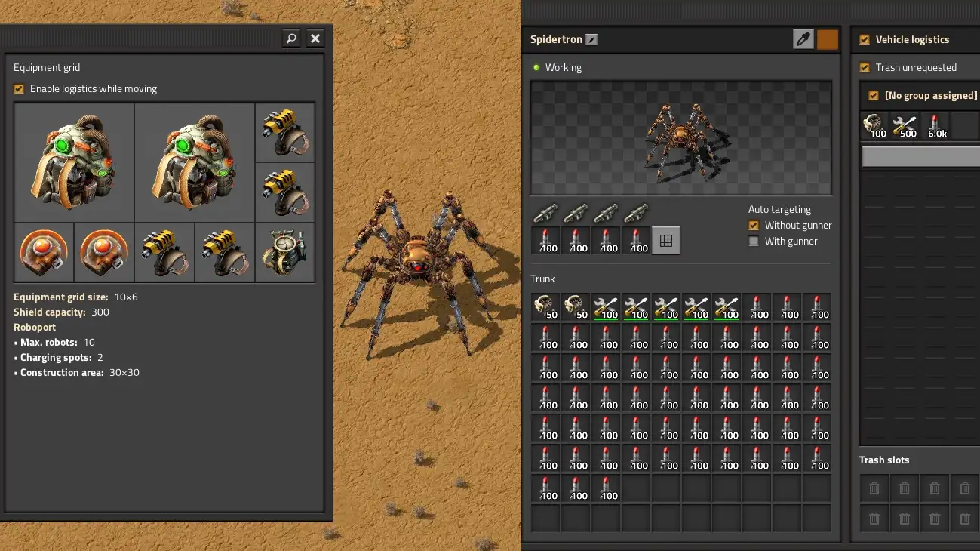Open the equipment grid button beside ammo slots

(x=666, y=241)
